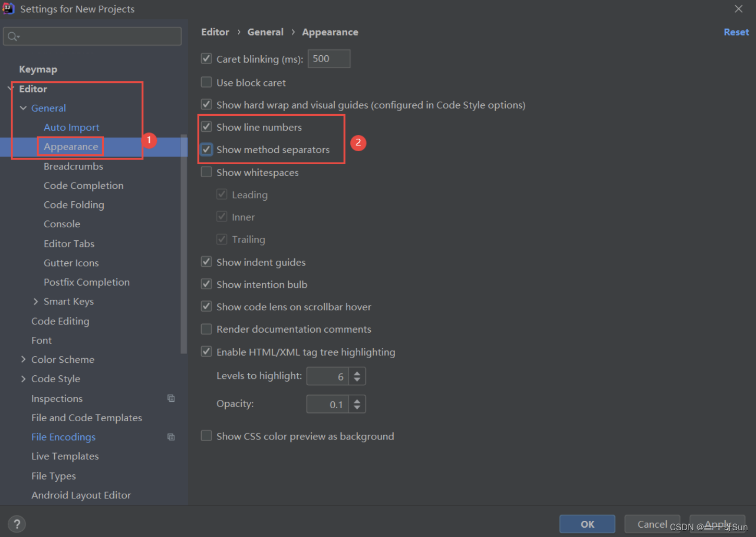
Task: Open Code Editing settings
Action: [60, 321]
